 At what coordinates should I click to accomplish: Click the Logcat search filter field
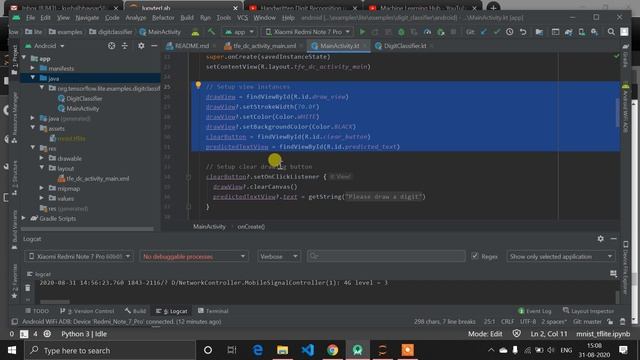coord(386,256)
